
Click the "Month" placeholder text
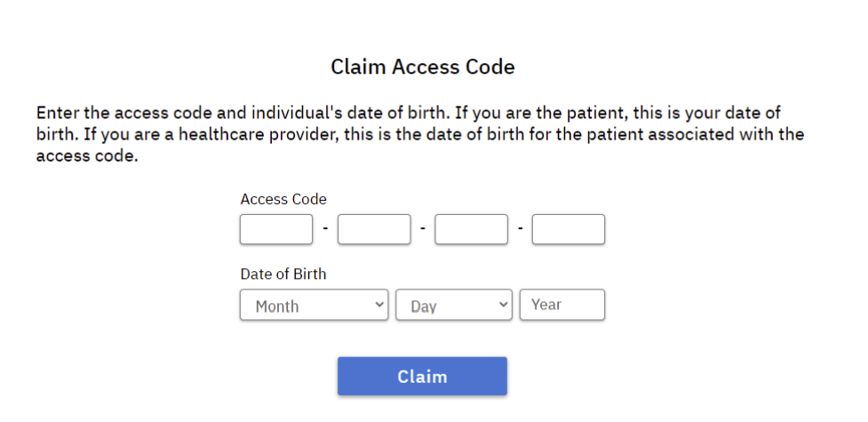(x=277, y=307)
